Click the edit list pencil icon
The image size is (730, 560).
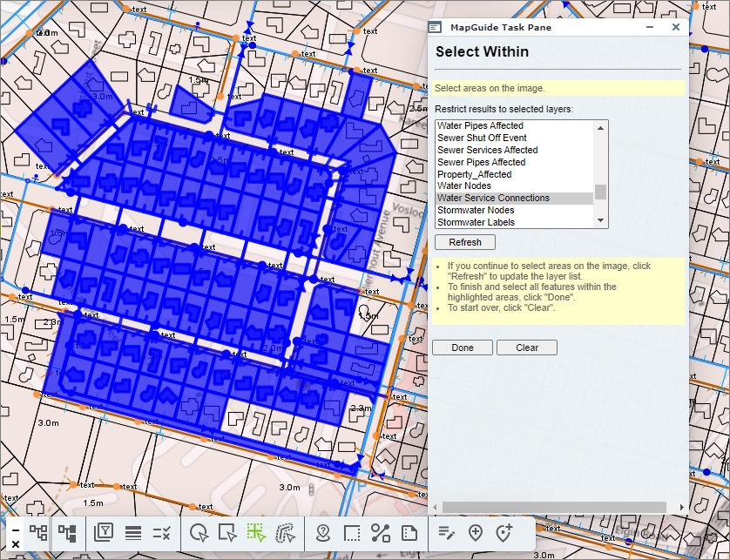[446, 533]
